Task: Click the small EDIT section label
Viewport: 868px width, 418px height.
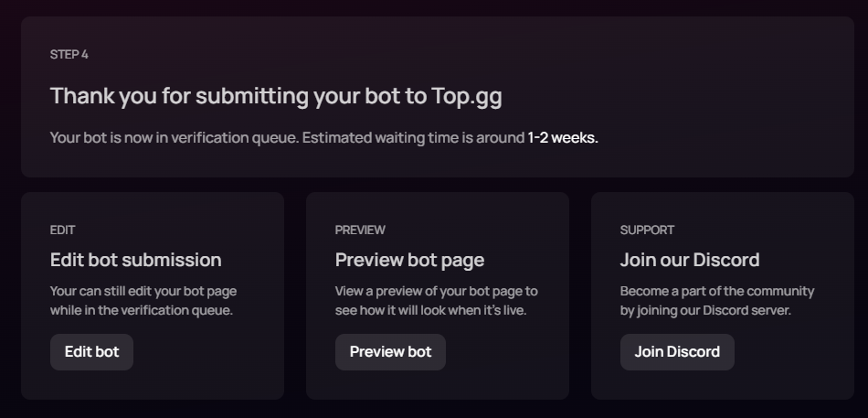Action: point(62,230)
